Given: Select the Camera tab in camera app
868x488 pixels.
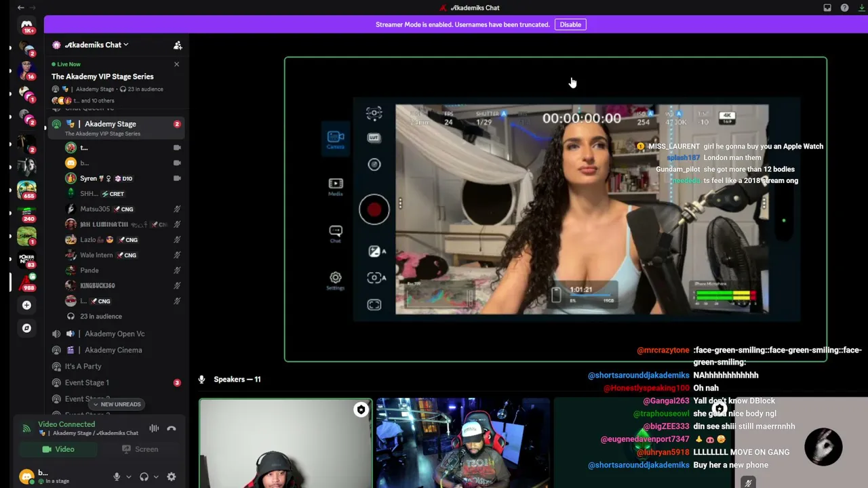Looking at the screenshot, I should point(336,140).
